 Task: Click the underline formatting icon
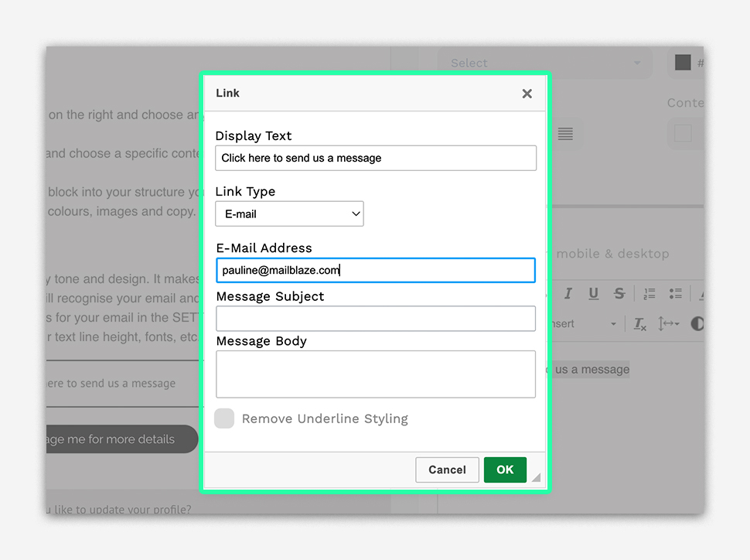(593, 293)
